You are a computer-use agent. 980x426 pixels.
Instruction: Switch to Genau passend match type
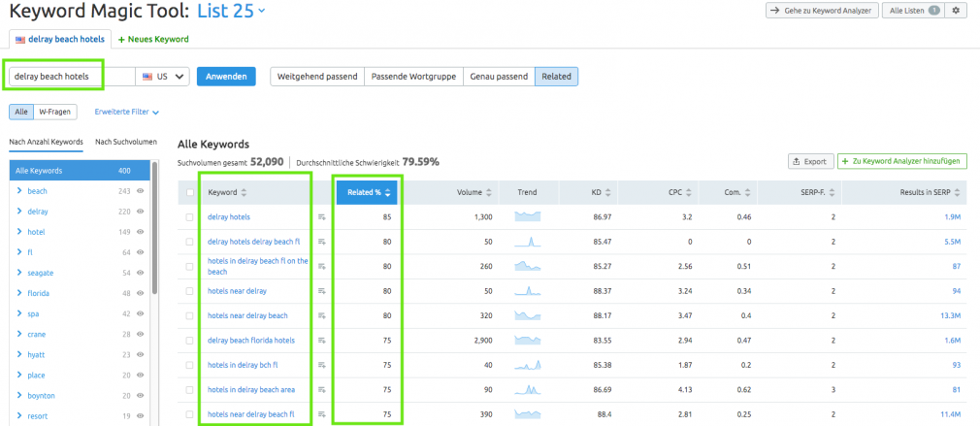pyautogui.click(x=499, y=77)
